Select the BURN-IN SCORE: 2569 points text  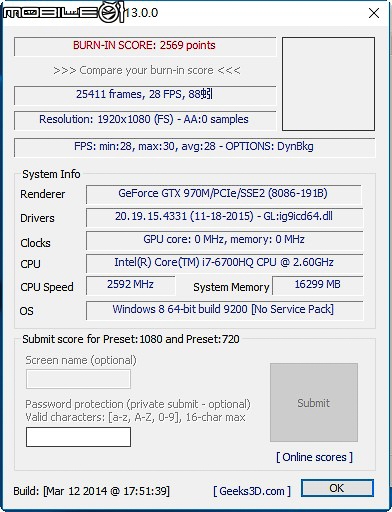[144, 45]
